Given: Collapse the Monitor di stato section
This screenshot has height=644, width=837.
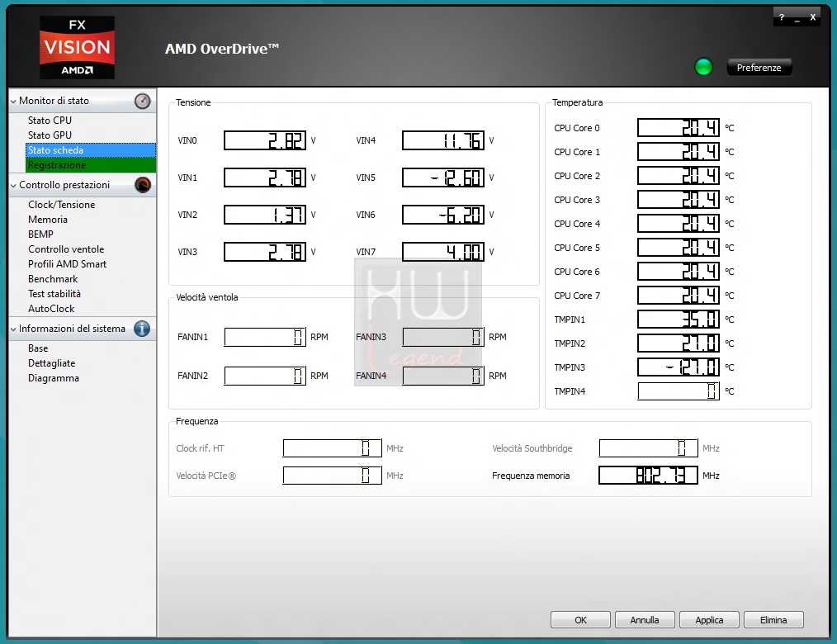Looking at the screenshot, I should (13, 101).
